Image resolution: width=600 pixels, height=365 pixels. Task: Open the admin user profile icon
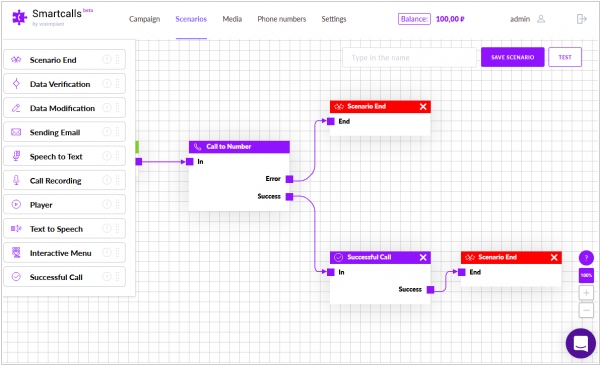click(541, 19)
